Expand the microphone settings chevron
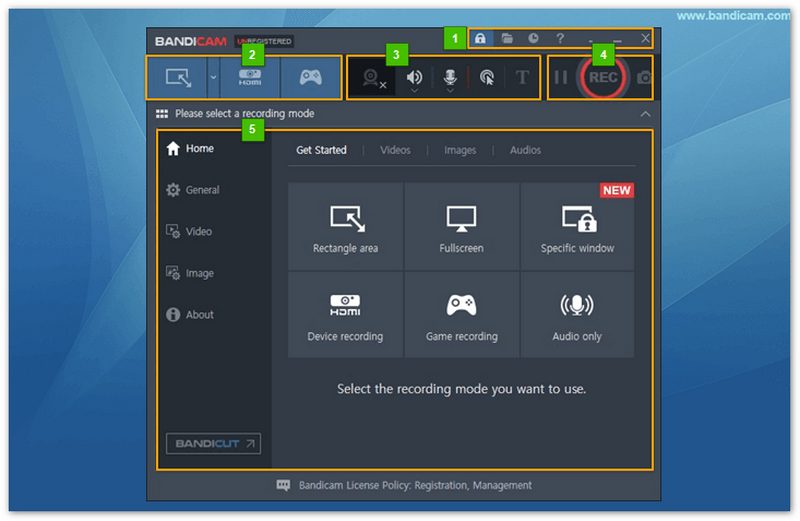This screenshot has width=800, height=521. (449, 91)
